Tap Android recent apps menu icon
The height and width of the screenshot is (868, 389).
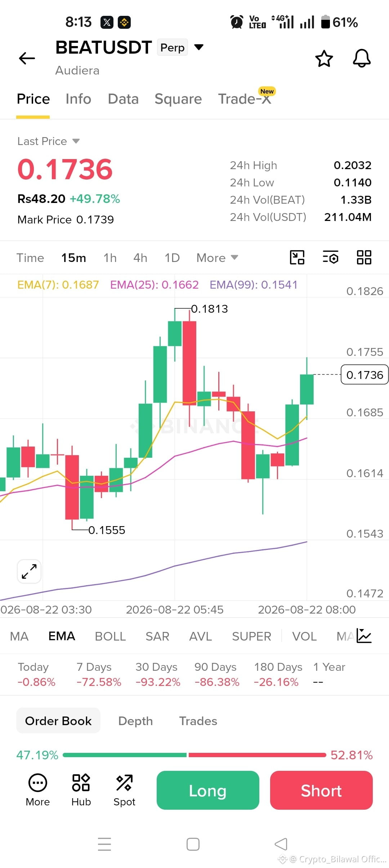pyautogui.click(x=104, y=844)
